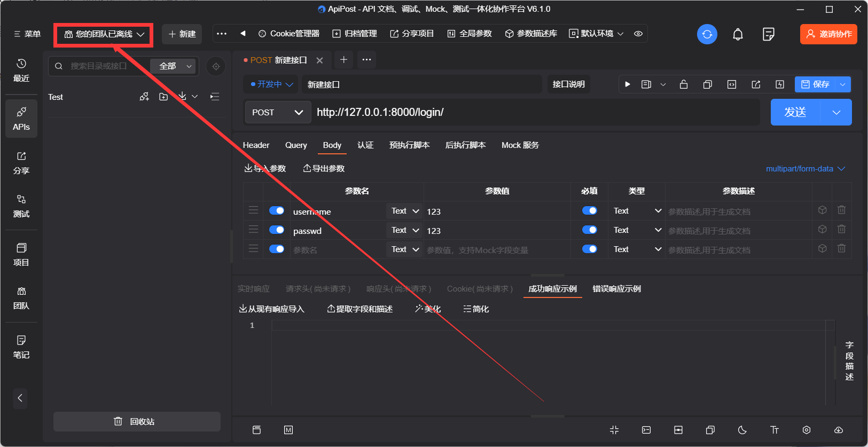Toggle dark mode moon icon
This screenshot has width=868, height=447.
click(x=742, y=430)
